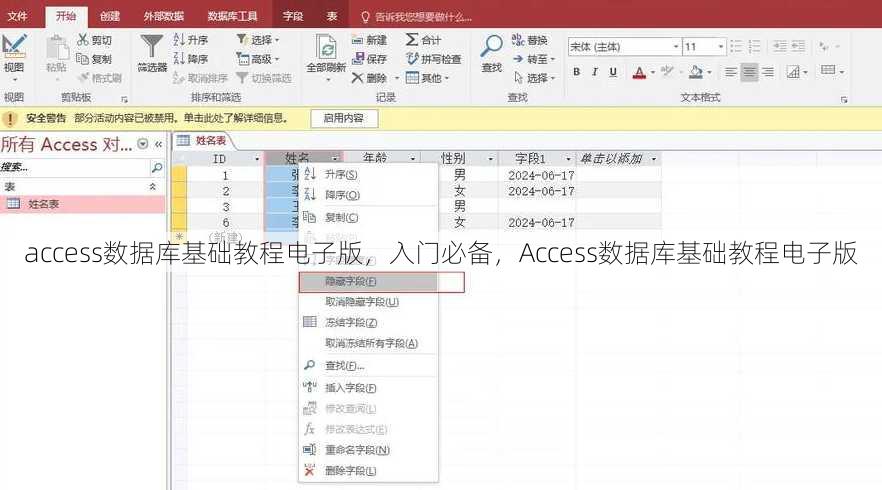Click the background fill color bucket
This screenshot has height=490, width=882.
(x=696, y=72)
